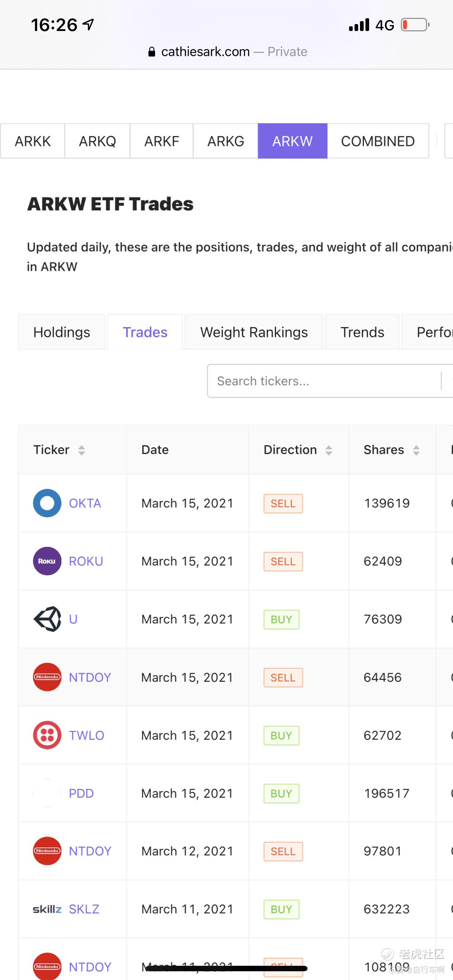
Task: Select shares value 97801
Action: point(383,851)
